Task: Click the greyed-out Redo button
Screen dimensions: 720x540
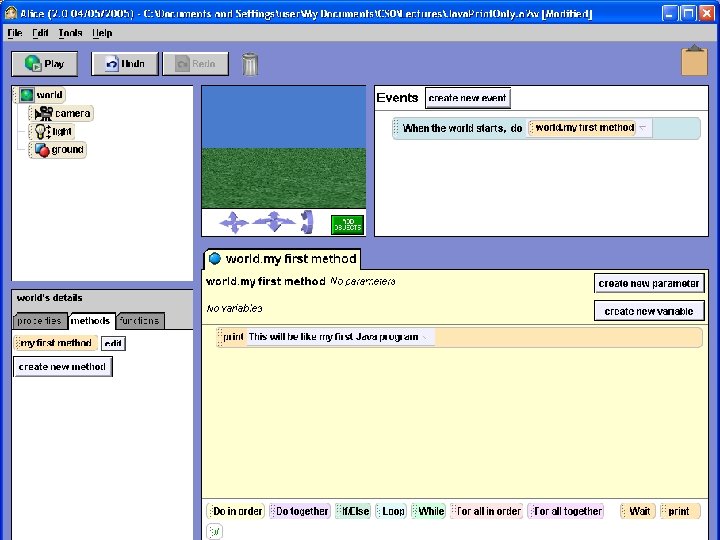Action: (x=196, y=64)
